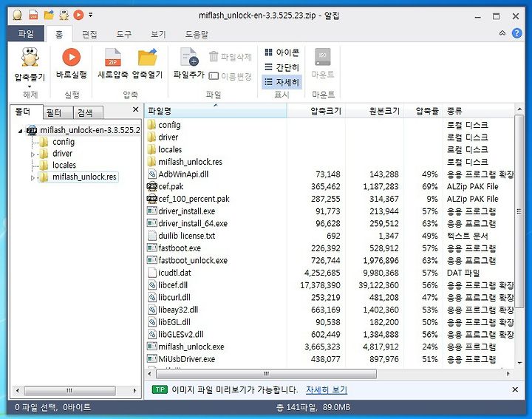Viewport: 532px width, 419px height.
Task: Click the 압축풀기 extract icon
Action: click(30, 57)
